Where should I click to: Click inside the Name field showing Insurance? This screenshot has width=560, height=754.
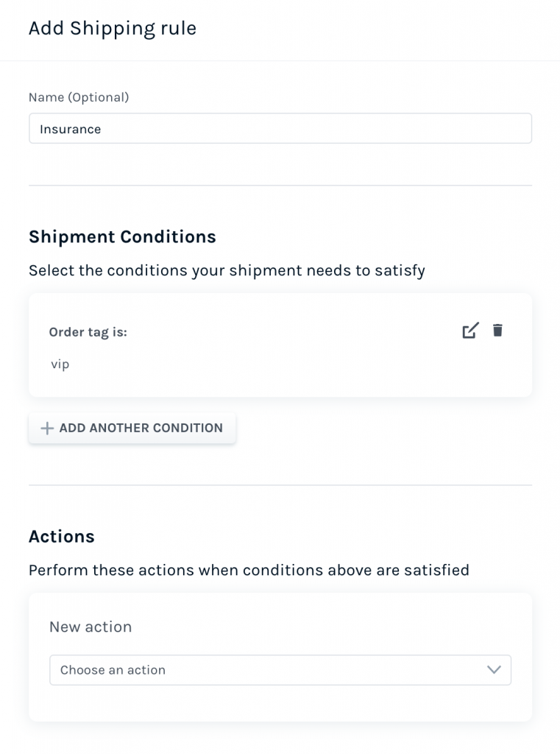click(280, 128)
